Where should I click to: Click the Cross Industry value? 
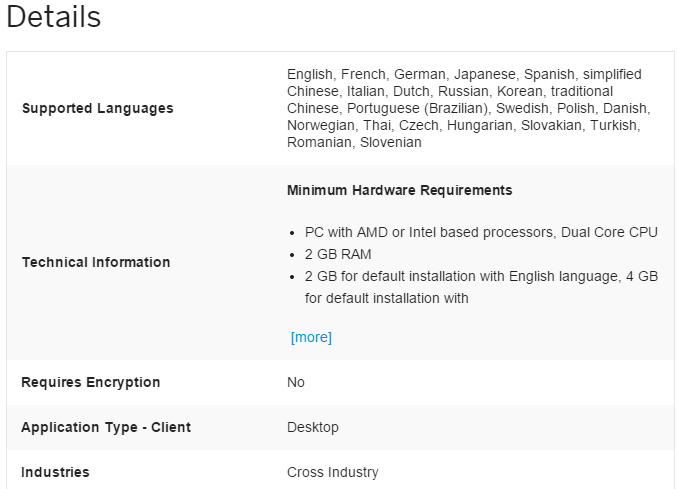click(333, 472)
